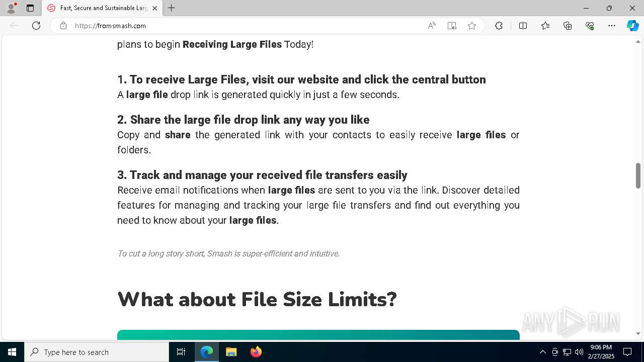Click the scrollbar down arrow
The width and height of the screenshot is (644, 362).
coord(638,333)
